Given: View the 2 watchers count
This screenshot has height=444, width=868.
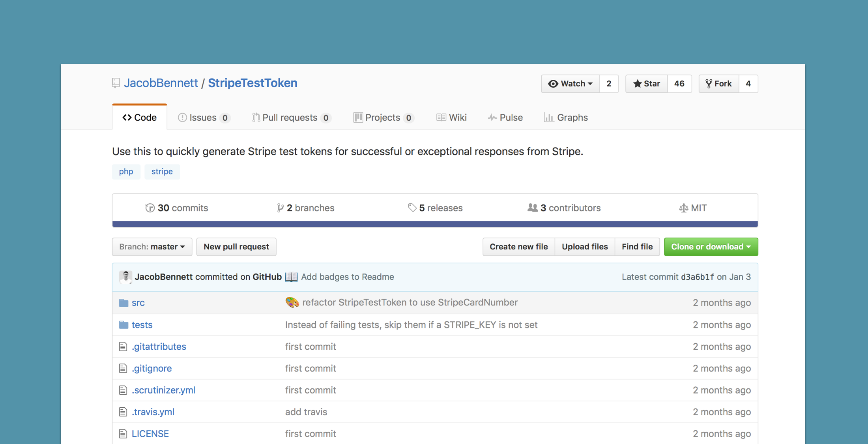Looking at the screenshot, I should click(609, 84).
